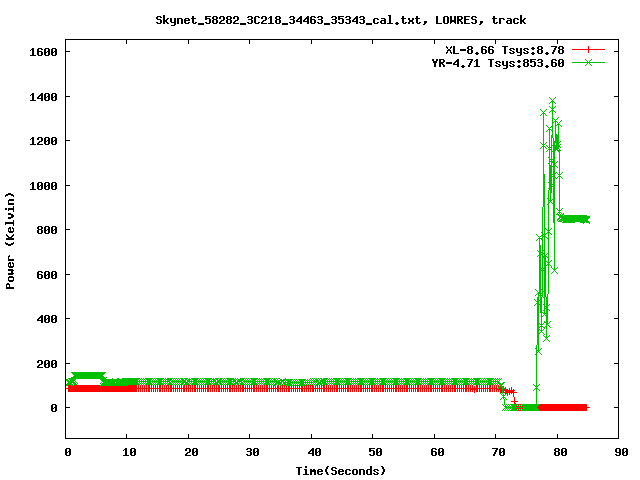Click the y-axis tick value 1000
Image resolution: width=640 pixels, height=480 pixels.
click(43, 186)
